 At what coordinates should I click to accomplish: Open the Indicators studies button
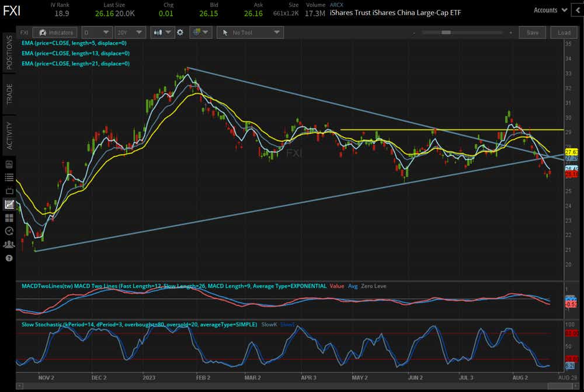click(x=55, y=33)
